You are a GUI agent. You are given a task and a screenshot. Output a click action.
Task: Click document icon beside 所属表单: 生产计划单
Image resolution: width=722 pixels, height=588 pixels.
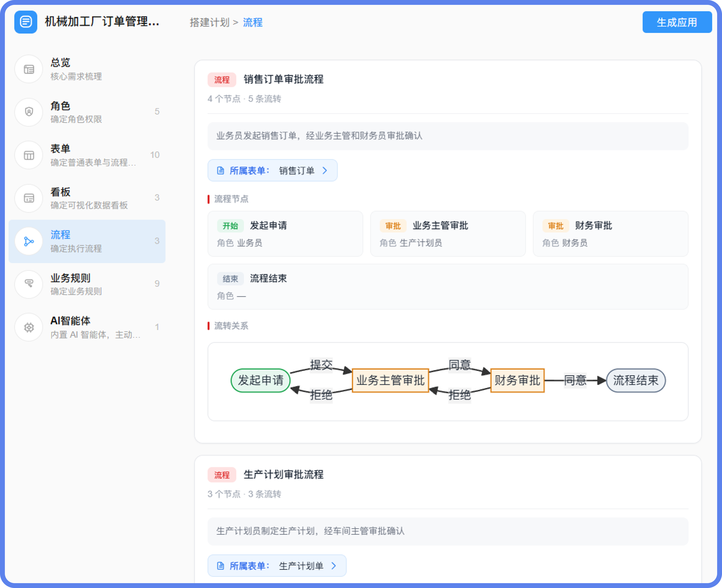click(x=220, y=565)
